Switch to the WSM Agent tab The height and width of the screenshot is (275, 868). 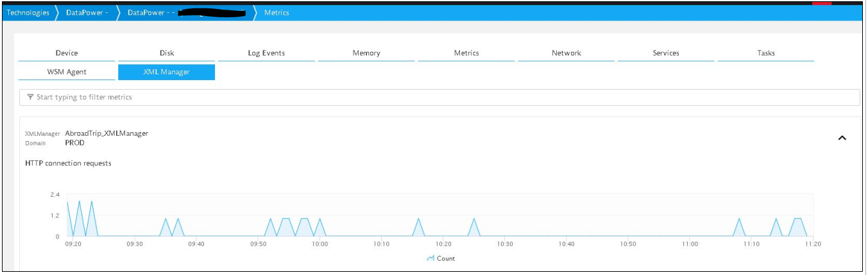67,72
